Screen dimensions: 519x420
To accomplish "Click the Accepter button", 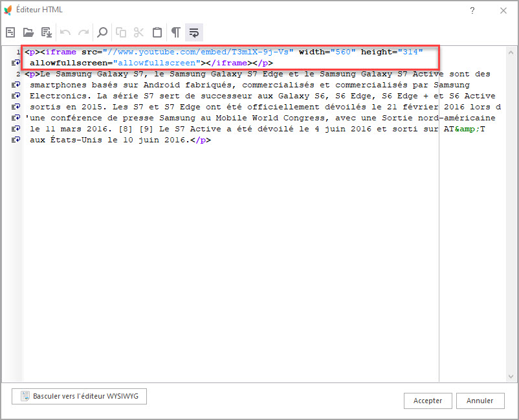I will tap(428, 401).
